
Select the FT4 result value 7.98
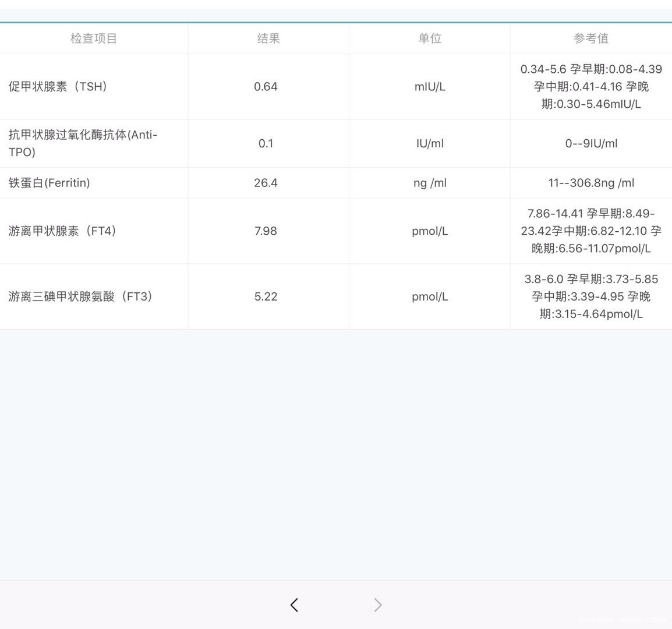click(266, 231)
